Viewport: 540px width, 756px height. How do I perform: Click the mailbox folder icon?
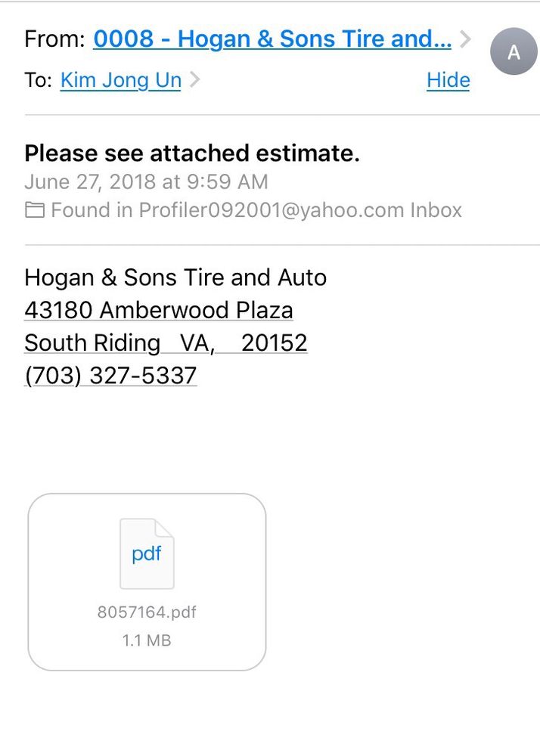coord(35,210)
